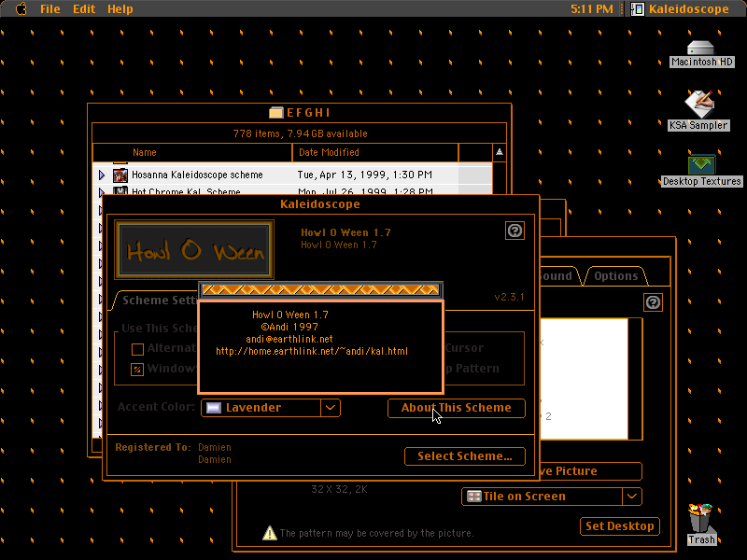Open the Apple menu icon
This screenshot has height=560, width=747.
[x=21, y=8]
